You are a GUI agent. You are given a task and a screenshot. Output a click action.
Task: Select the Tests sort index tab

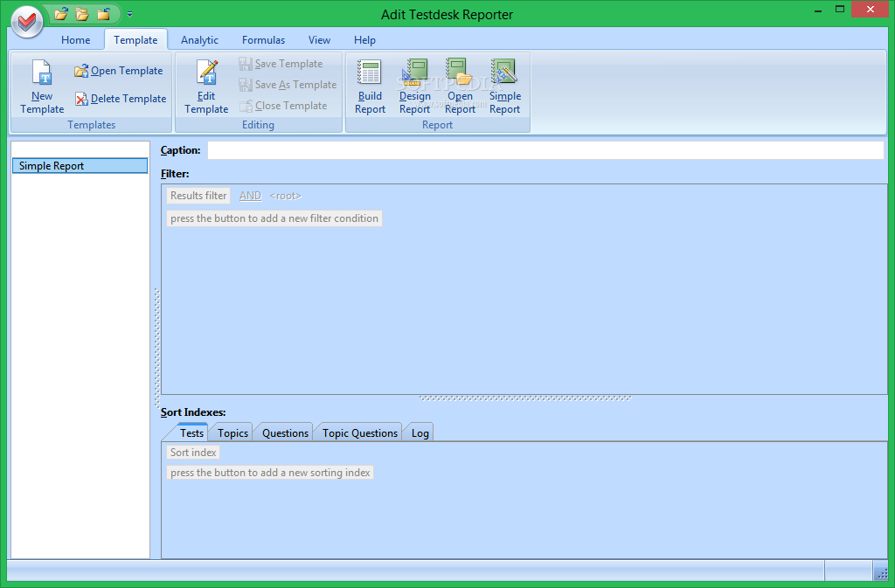191,432
